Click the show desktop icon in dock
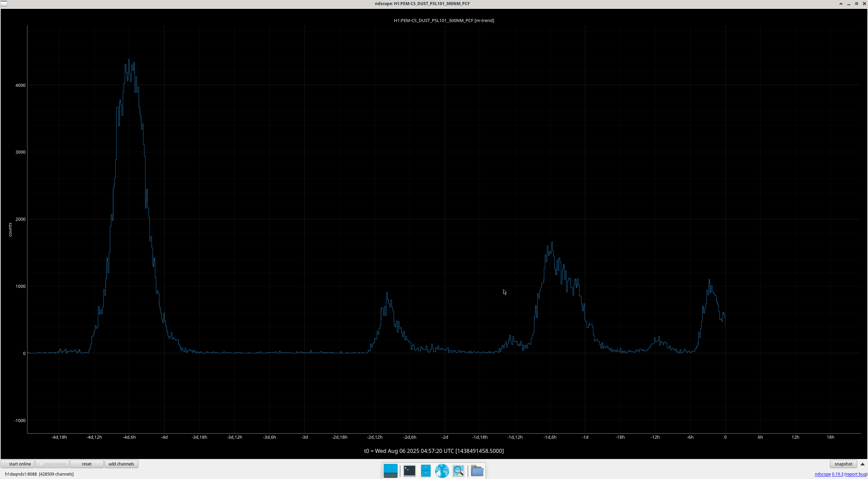 [x=390, y=471]
